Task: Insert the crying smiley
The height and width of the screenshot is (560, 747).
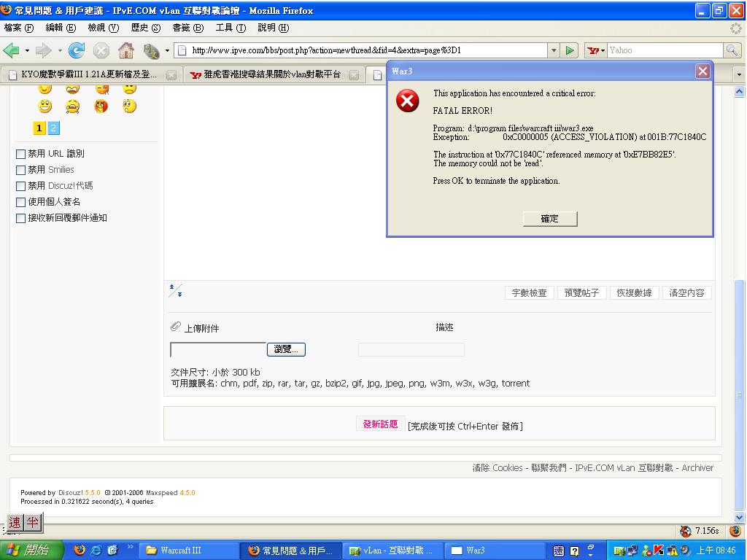Action: coord(72,106)
